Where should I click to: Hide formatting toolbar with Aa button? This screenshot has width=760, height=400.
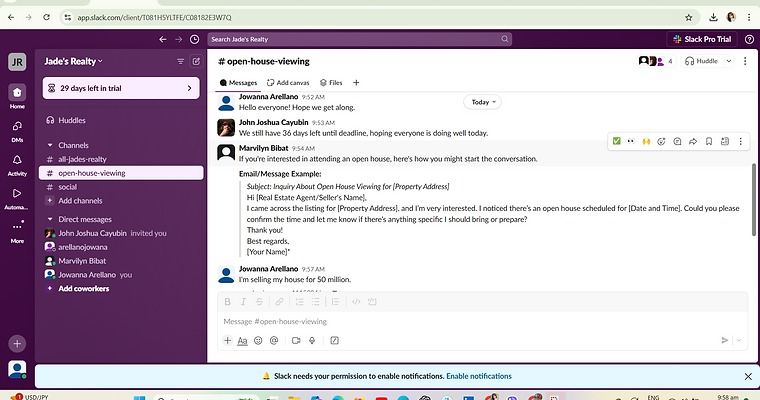242,340
